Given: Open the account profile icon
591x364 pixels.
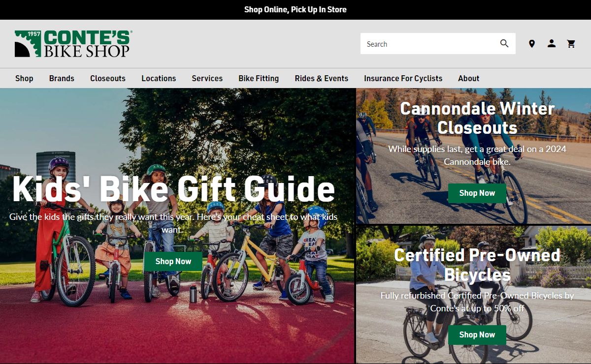Looking at the screenshot, I should tap(552, 43).
